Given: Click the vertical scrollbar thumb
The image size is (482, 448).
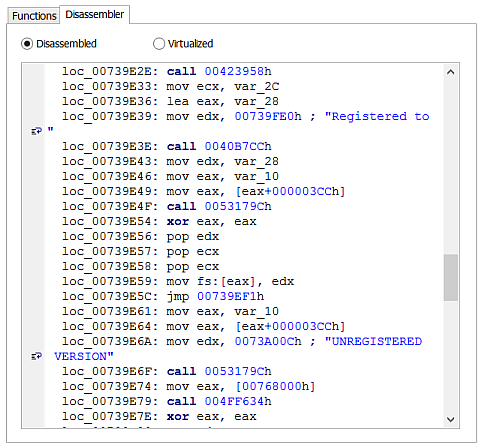Looking at the screenshot, I should pyautogui.click(x=450, y=278).
